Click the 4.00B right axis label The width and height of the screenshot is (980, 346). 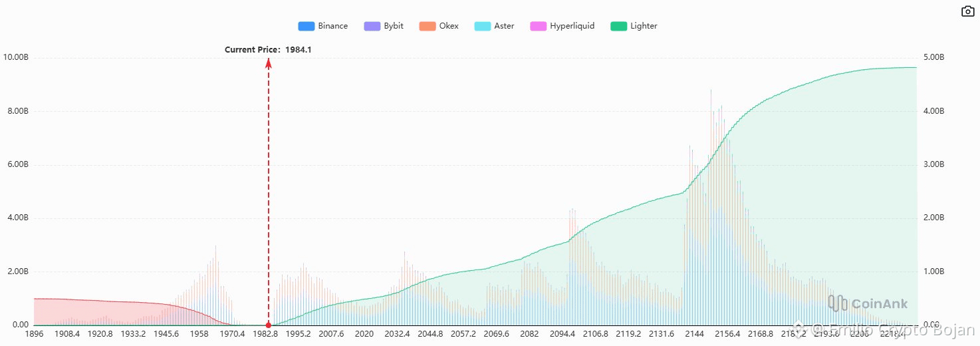933,111
